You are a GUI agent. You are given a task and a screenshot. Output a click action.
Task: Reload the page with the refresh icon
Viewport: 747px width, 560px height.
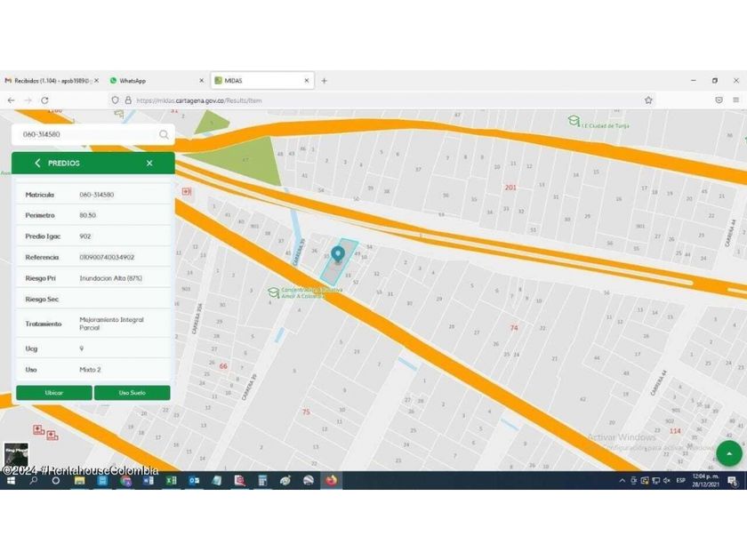pyautogui.click(x=44, y=100)
